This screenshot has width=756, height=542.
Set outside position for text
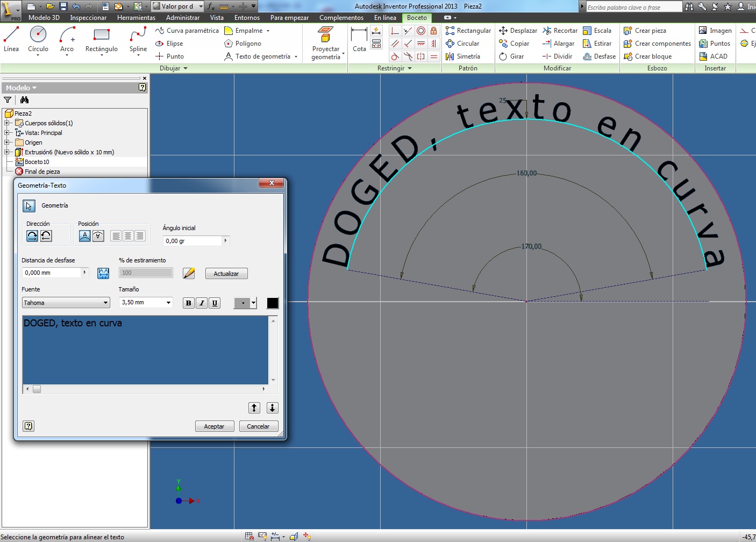[84, 236]
